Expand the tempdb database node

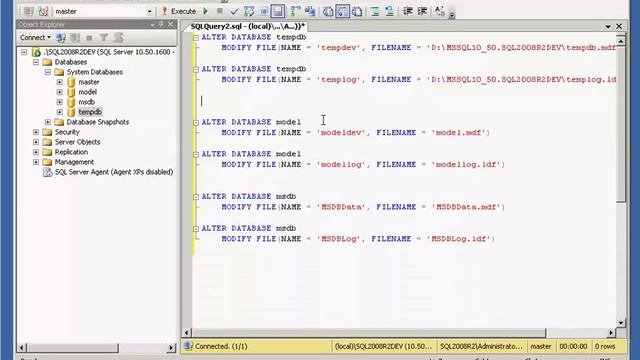click(x=60, y=112)
